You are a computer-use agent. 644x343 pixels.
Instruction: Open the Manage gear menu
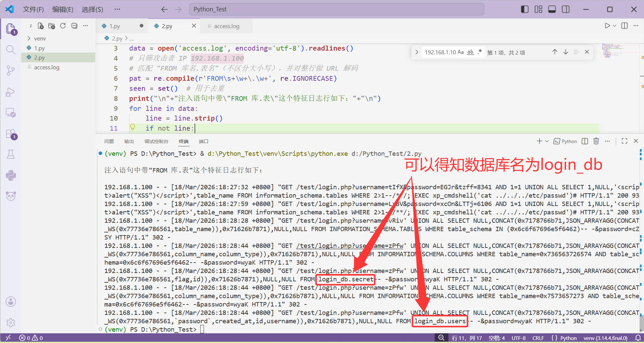(x=11, y=323)
